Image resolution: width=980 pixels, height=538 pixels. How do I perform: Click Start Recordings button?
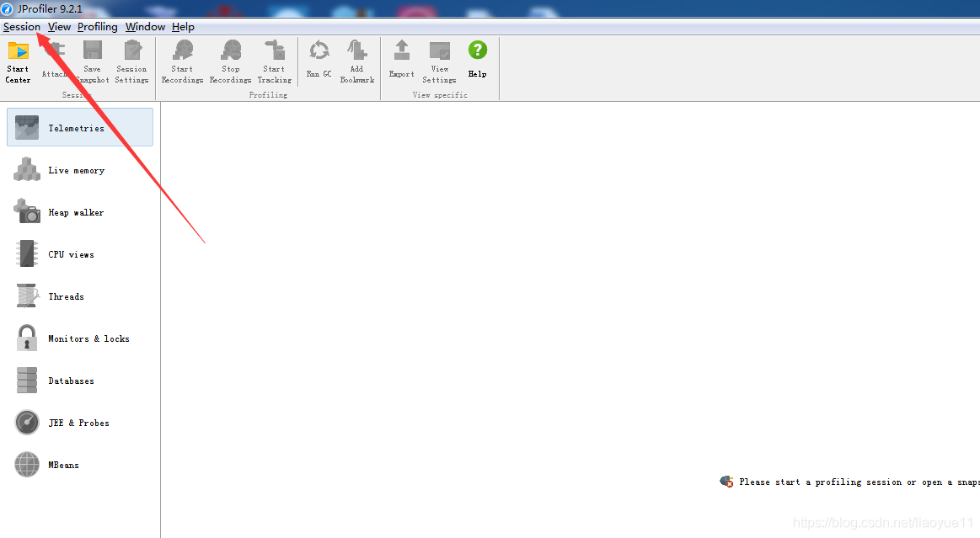tap(183, 61)
